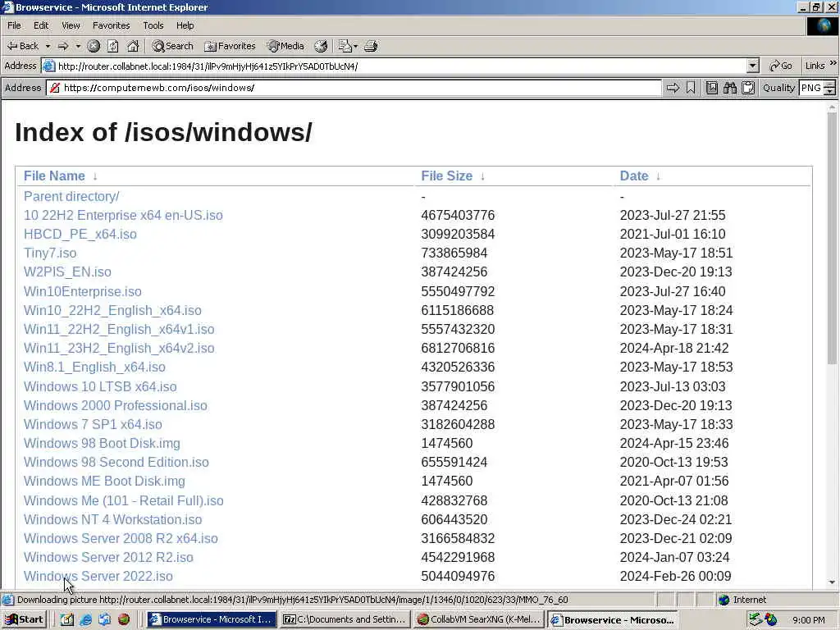
Task: Select the file size 4675403776 text
Action: coord(458,216)
